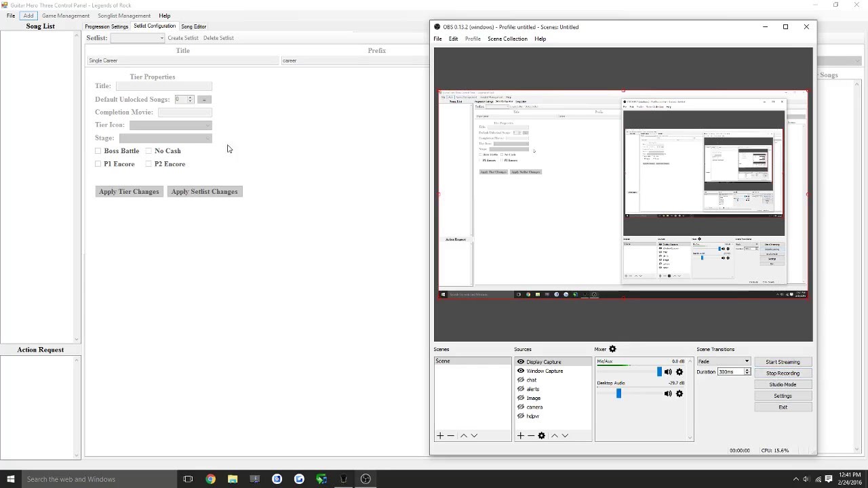The height and width of the screenshot is (488, 868).
Task: Move the scene down in the Scenes list
Action: 474,436
